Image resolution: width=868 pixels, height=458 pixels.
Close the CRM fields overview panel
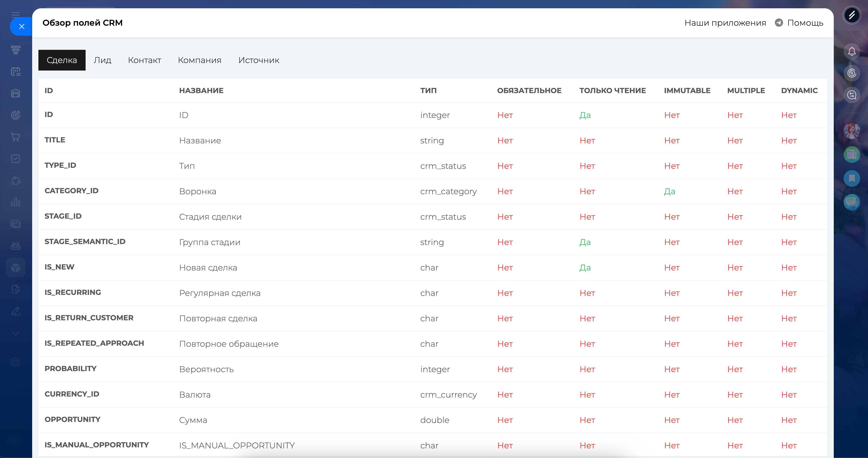(x=22, y=26)
